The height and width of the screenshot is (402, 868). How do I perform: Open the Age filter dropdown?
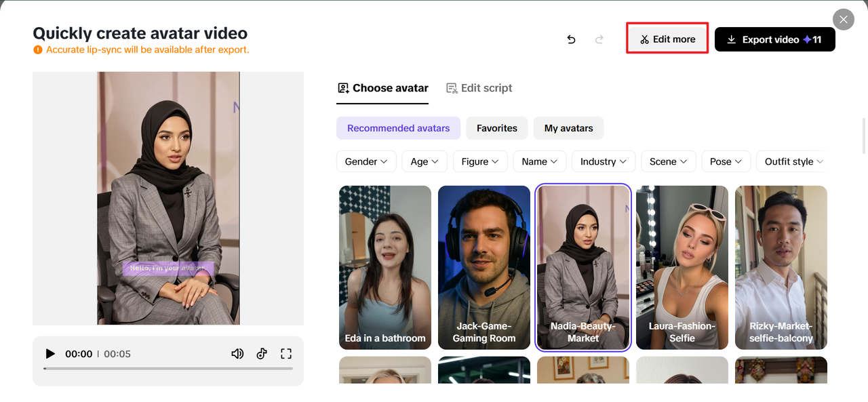pyautogui.click(x=425, y=161)
